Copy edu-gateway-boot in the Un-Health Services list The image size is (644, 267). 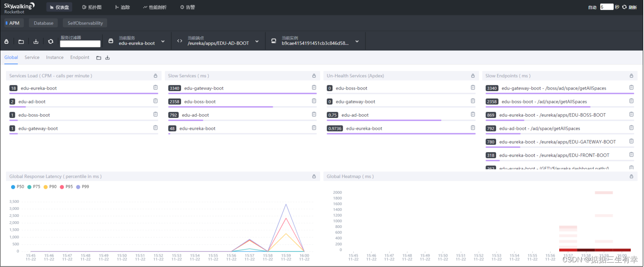473,101
